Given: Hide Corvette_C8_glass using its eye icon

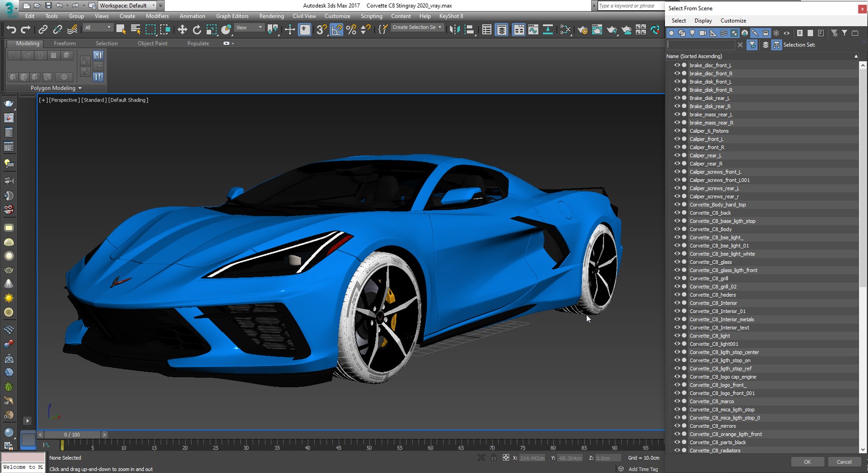Looking at the screenshot, I should (677, 262).
